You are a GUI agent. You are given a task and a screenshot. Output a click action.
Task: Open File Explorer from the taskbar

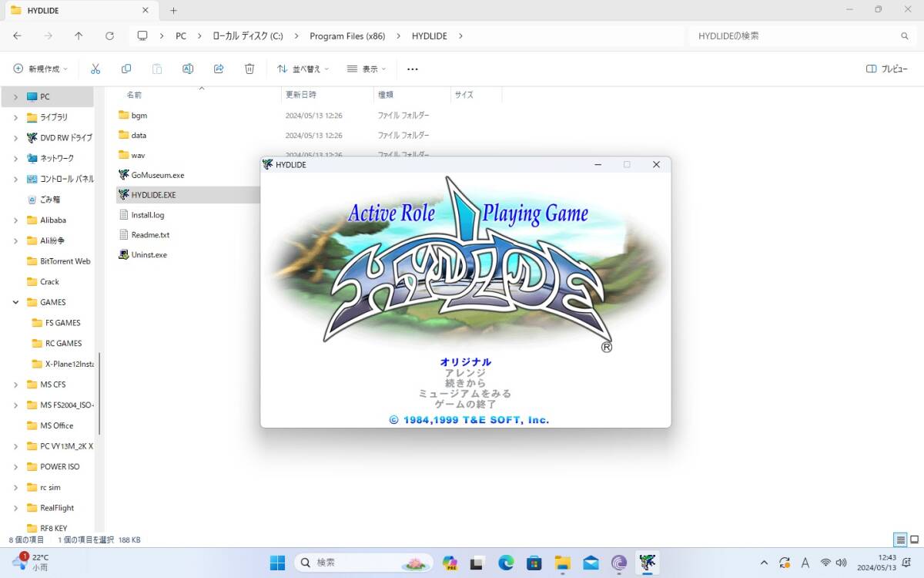tap(562, 563)
